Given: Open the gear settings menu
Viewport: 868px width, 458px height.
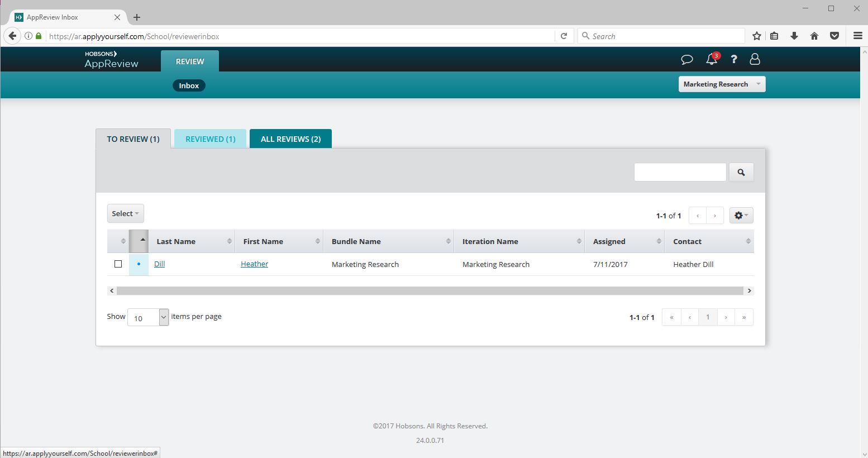Looking at the screenshot, I should pyautogui.click(x=741, y=216).
